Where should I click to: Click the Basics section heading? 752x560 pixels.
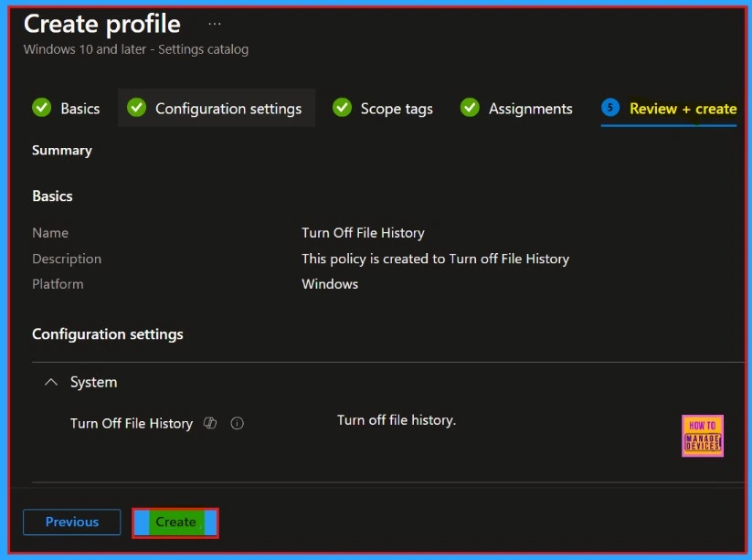(x=52, y=196)
